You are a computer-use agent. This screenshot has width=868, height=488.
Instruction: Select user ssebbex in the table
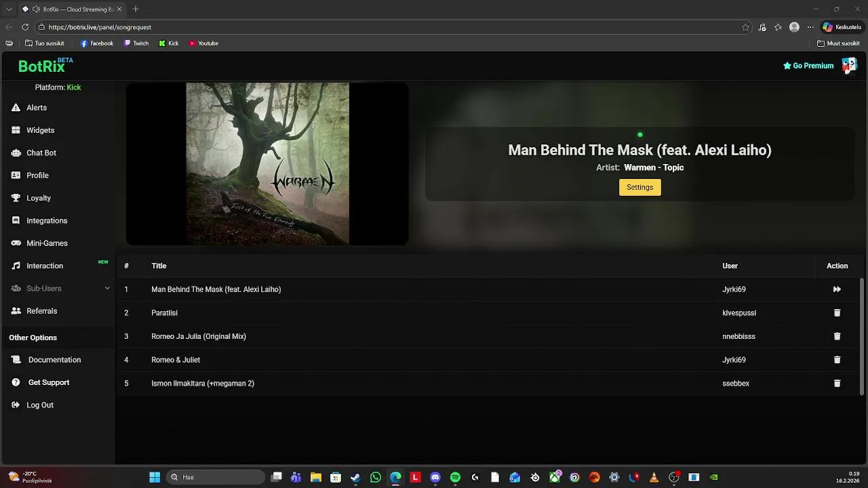pyautogui.click(x=736, y=384)
